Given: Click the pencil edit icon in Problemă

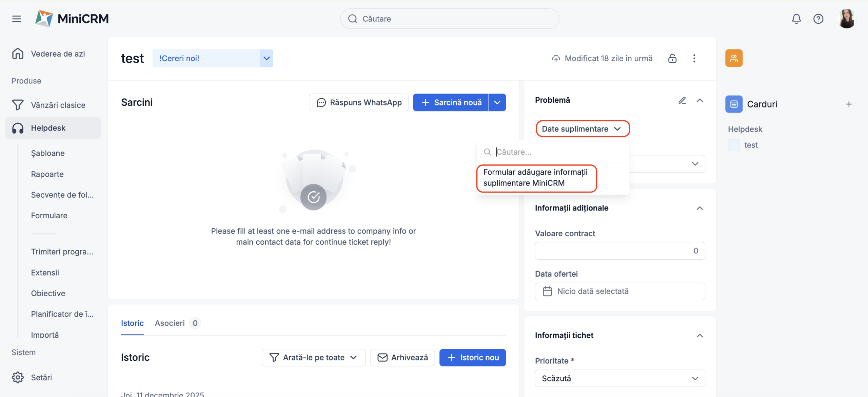Looking at the screenshot, I should 682,100.
